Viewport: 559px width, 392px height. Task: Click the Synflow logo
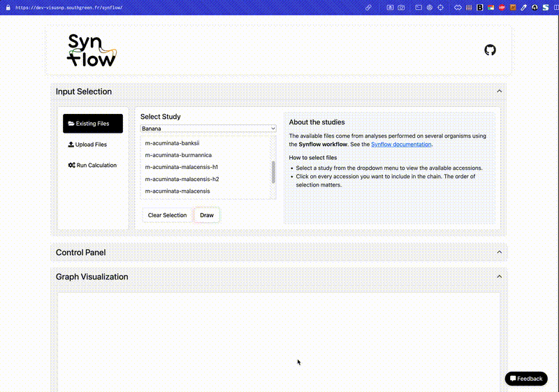click(x=92, y=50)
